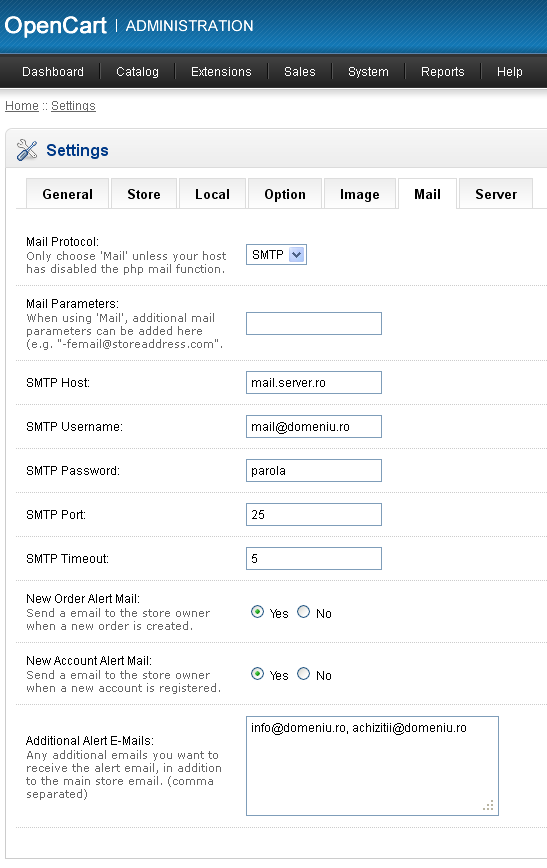Click the 'SMTP Host:' label
Screen dimensions: 547x868
(x=58, y=383)
